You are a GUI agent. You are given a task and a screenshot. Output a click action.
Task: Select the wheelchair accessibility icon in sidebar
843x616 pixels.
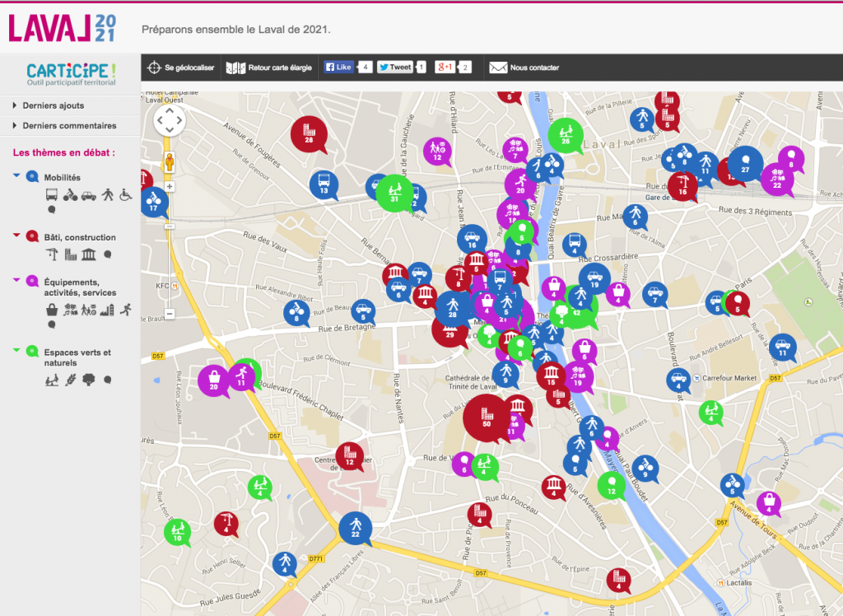click(x=126, y=195)
